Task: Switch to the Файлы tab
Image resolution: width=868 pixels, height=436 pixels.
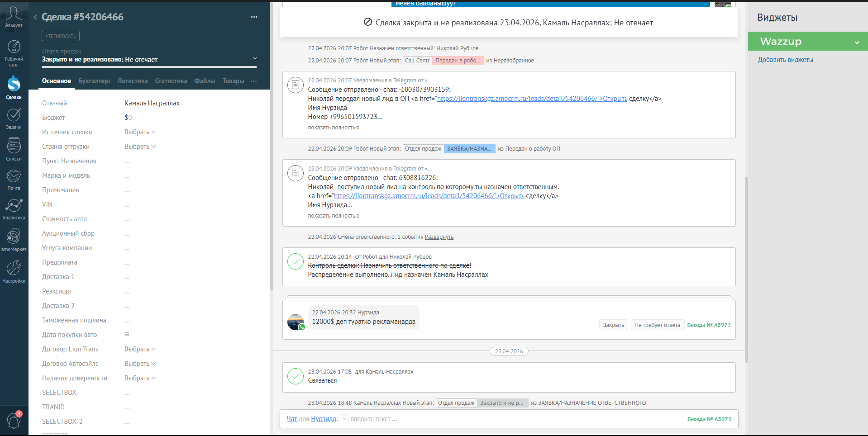Action: [205, 81]
